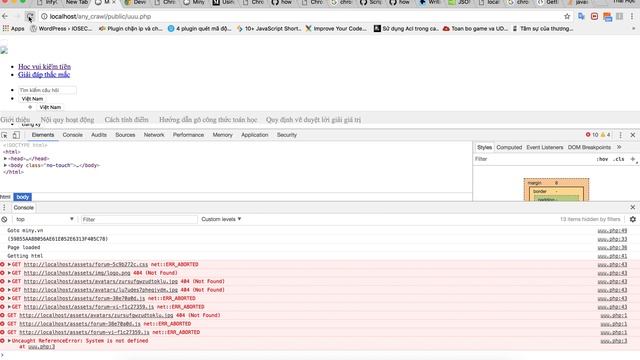Click the browser back arrow

tap(5, 16)
